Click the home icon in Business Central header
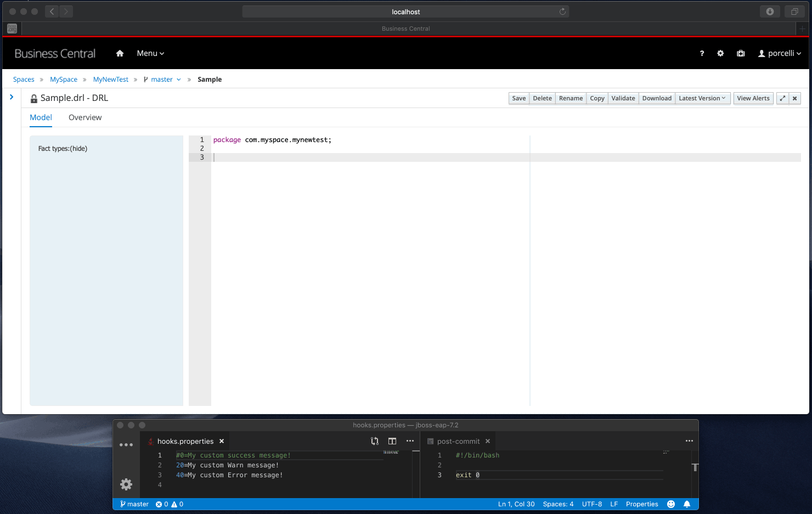 (120, 53)
